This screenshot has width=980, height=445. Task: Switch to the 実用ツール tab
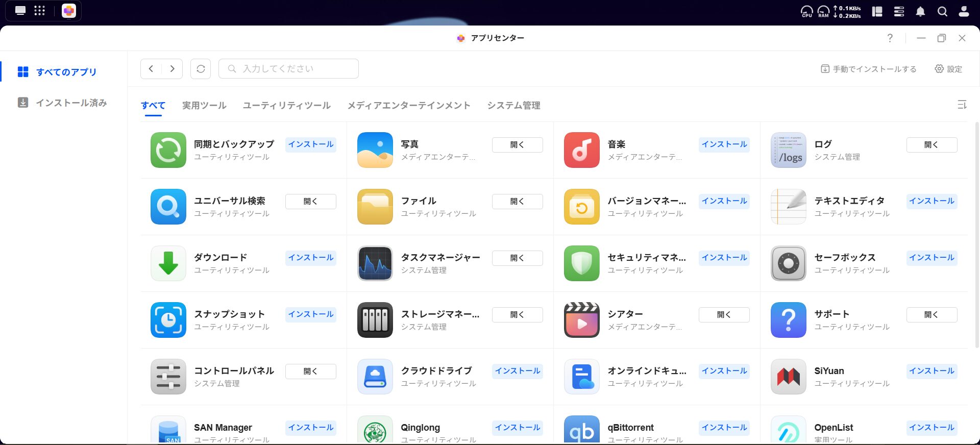pos(204,106)
